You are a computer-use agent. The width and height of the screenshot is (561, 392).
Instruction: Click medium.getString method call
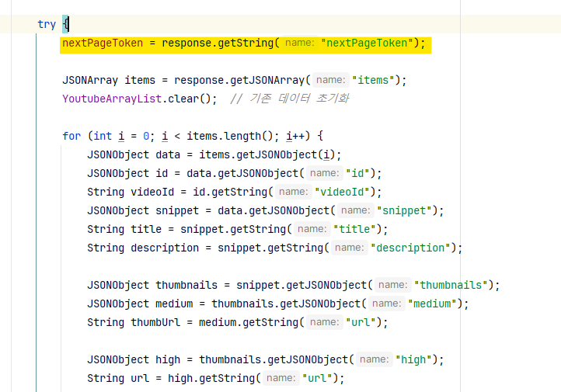pyautogui.click(x=252, y=322)
